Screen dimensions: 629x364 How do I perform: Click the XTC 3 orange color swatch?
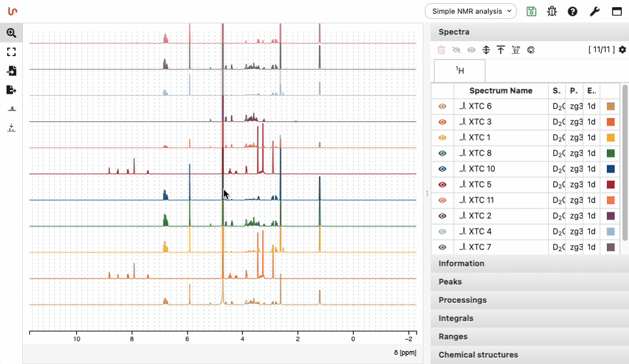pos(611,122)
